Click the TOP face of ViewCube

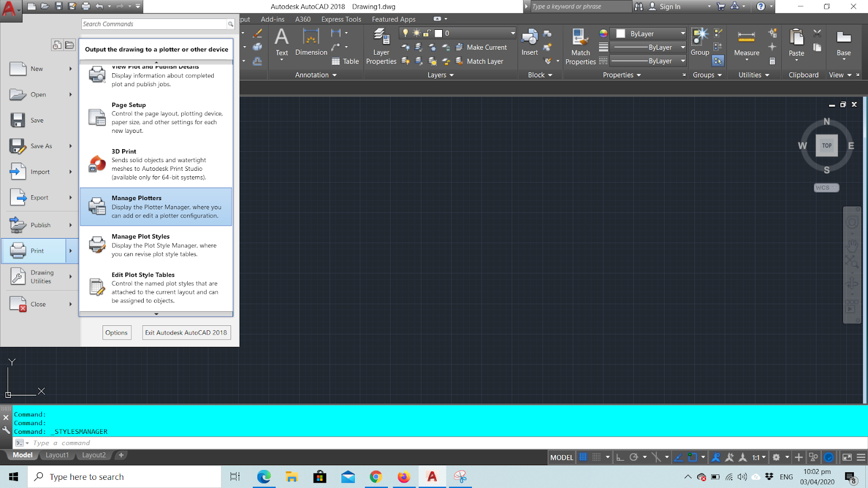(827, 145)
